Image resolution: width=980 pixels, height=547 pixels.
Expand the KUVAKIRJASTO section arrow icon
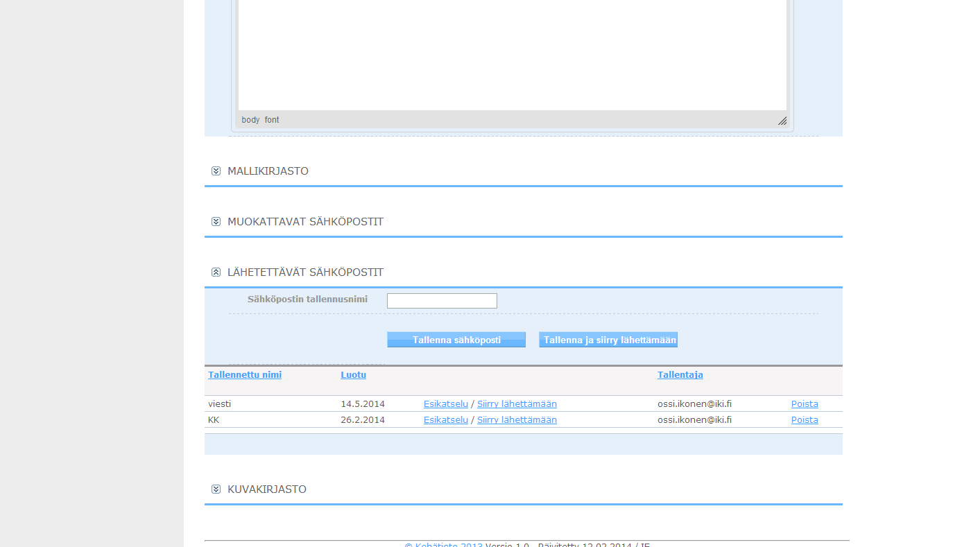pyautogui.click(x=216, y=489)
